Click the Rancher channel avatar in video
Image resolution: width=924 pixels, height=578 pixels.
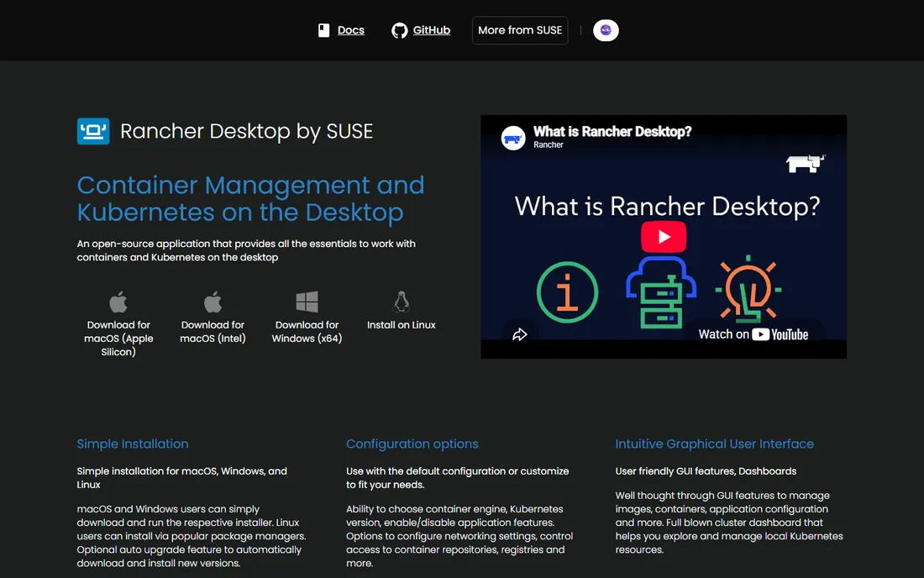click(513, 139)
